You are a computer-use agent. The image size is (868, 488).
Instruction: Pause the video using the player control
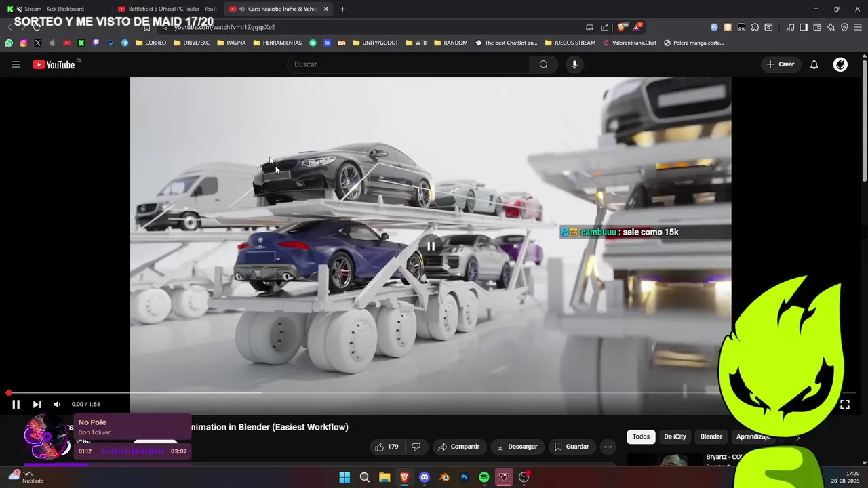[x=16, y=405]
